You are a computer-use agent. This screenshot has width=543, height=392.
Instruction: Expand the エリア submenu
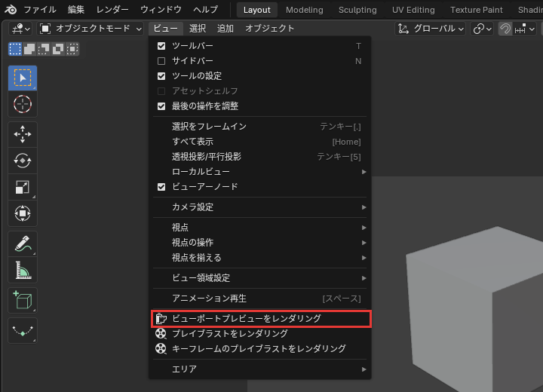[259, 369]
